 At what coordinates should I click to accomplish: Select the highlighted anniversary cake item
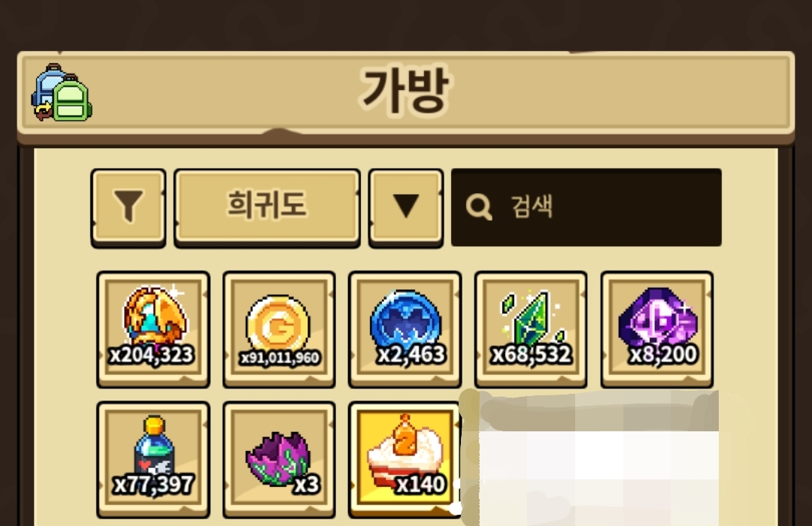click(405, 460)
